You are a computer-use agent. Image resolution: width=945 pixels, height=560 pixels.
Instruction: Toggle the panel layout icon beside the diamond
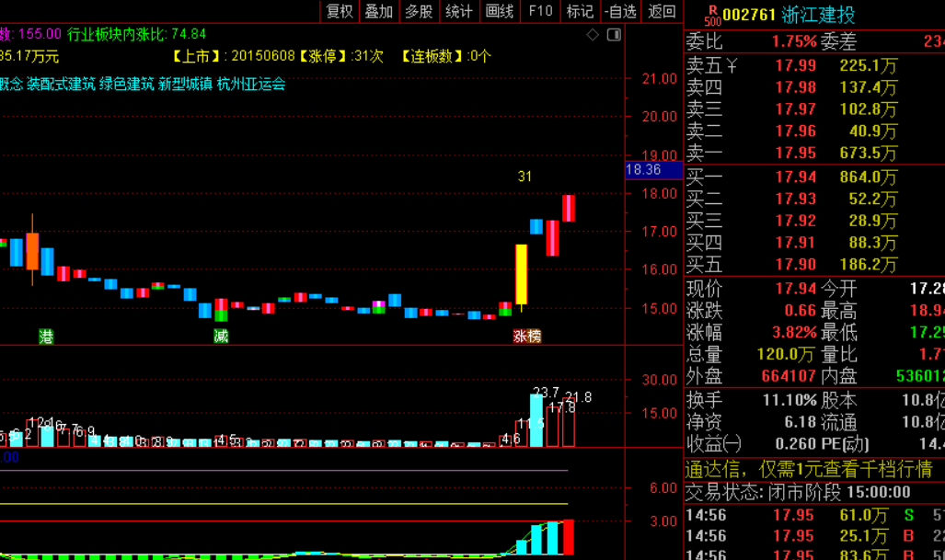[x=614, y=35]
